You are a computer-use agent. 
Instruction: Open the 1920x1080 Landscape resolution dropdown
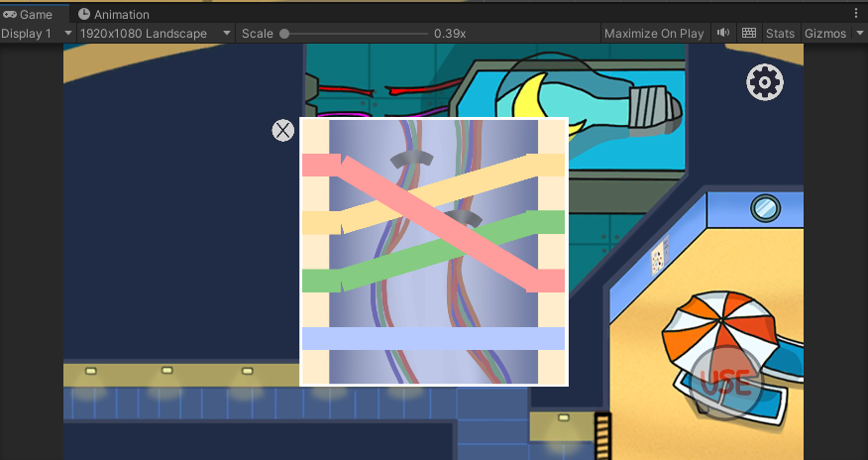pos(156,34)
